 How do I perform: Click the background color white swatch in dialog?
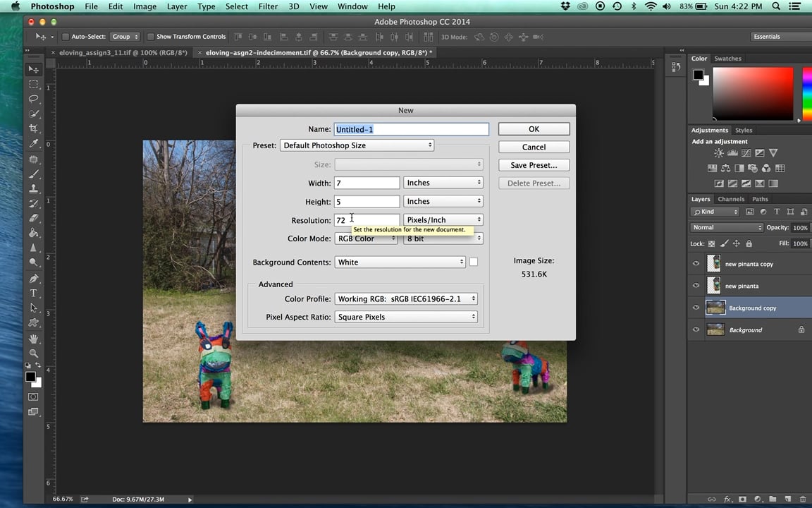474,262
